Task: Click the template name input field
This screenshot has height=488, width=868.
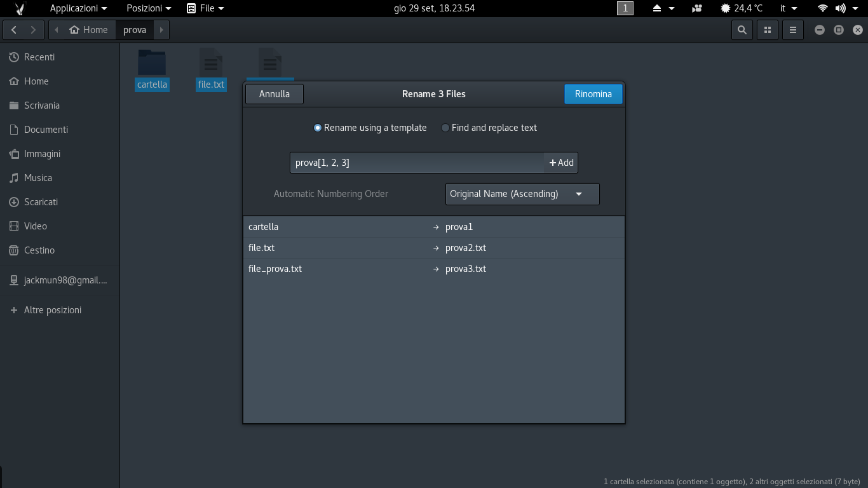Action: pos(417,163)
